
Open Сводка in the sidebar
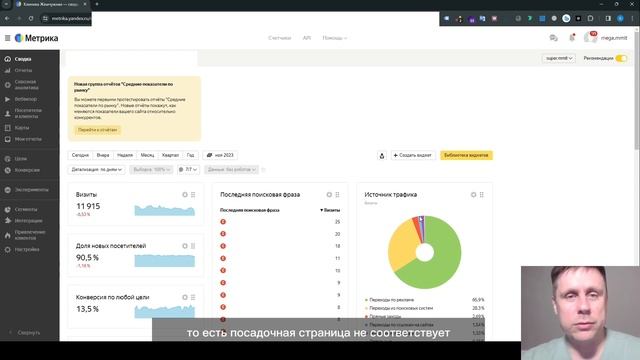tap(23, 59)
